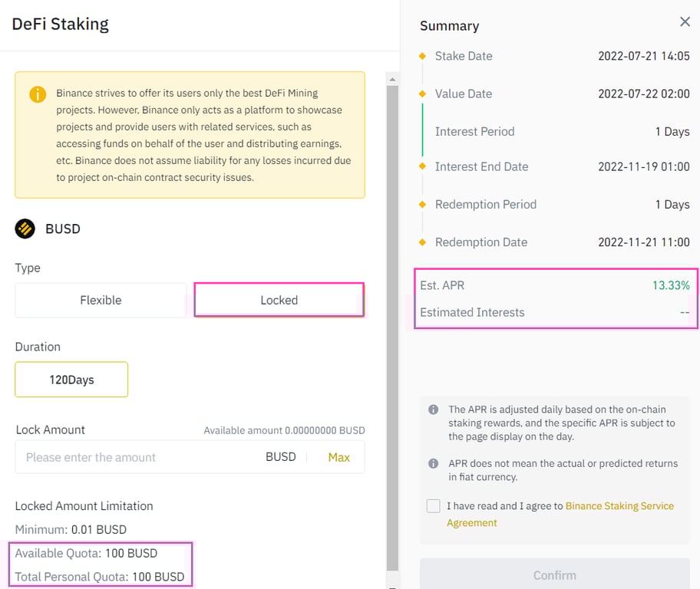Click the Available Quota text

[87, 553]
